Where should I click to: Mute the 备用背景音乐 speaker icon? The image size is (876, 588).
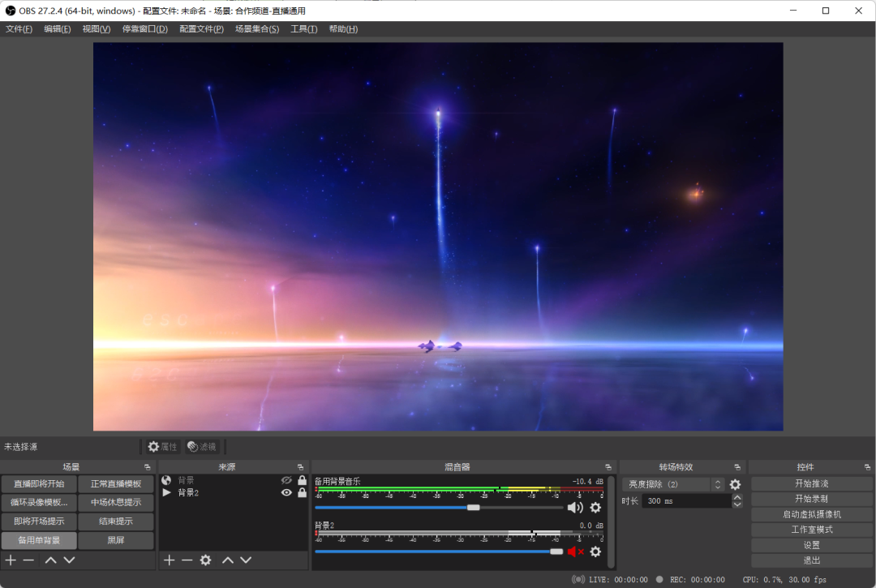(574, 508)
